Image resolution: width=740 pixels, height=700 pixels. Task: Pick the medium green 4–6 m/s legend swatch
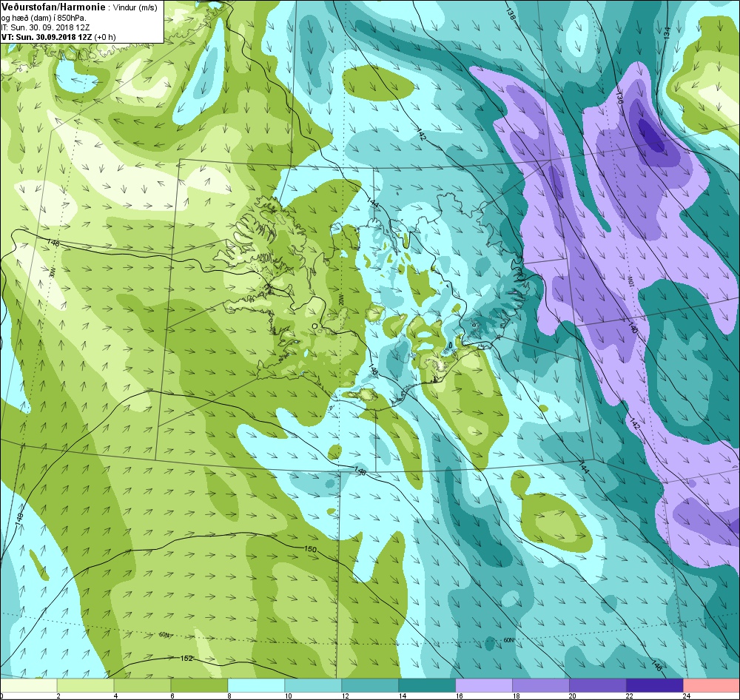click(143, 685)
